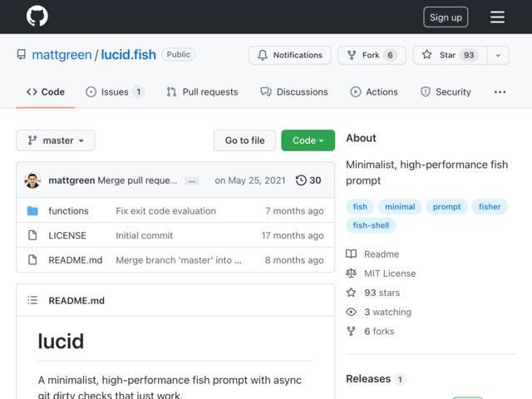Click the Readme link in About
The height and width of the screenshot is (399, 532).
click(382, 254)
